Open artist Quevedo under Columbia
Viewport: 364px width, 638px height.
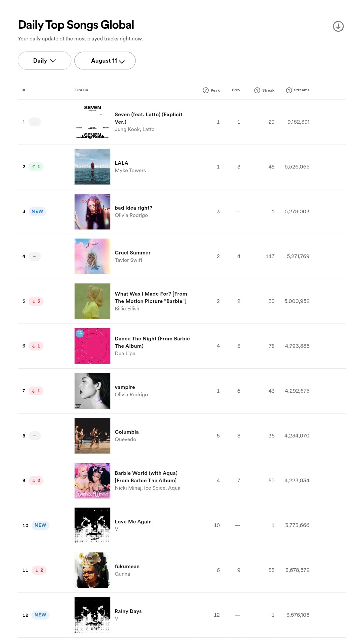[125, 439]
